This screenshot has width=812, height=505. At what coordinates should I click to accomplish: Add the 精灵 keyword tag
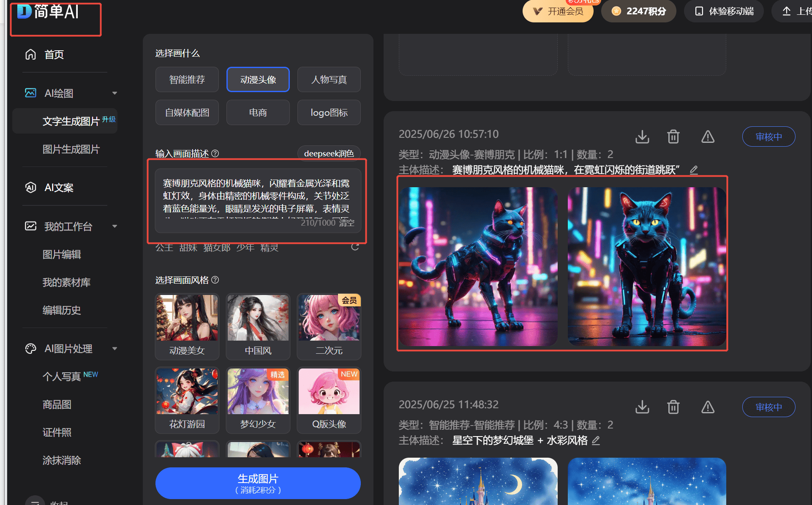click(x=270, y=248)
